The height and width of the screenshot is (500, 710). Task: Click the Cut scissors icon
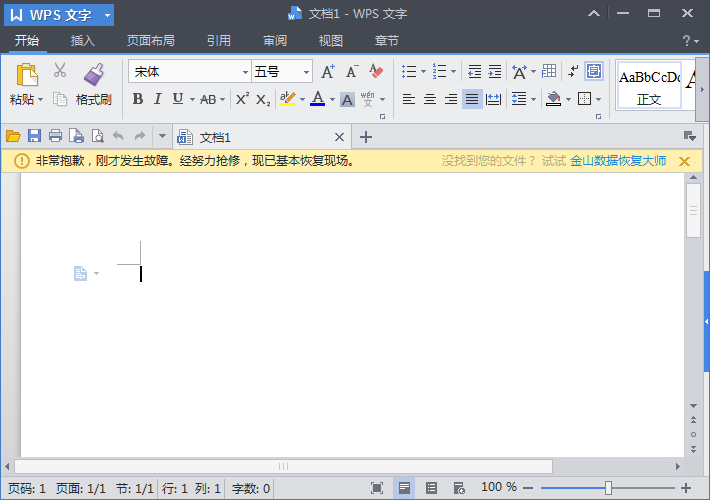(x=60, y=71)
